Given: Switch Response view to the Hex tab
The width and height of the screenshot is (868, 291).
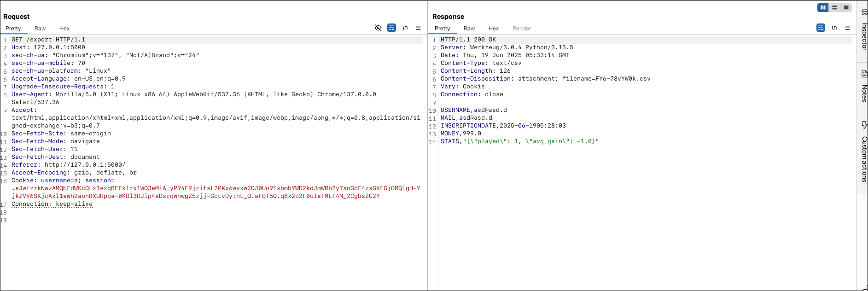Looking at the screenshot, I should (x=493, y=29).
